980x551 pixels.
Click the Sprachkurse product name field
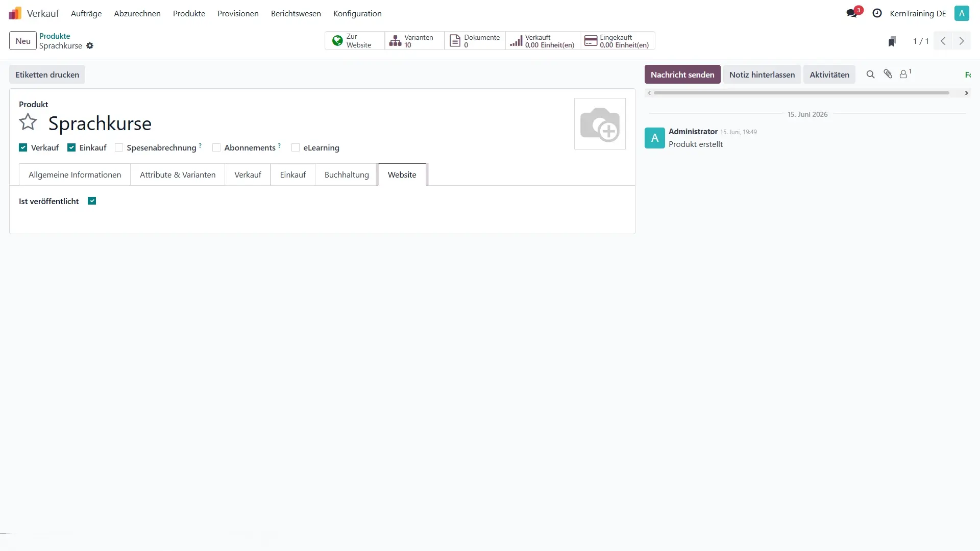[x=100, y=123]
